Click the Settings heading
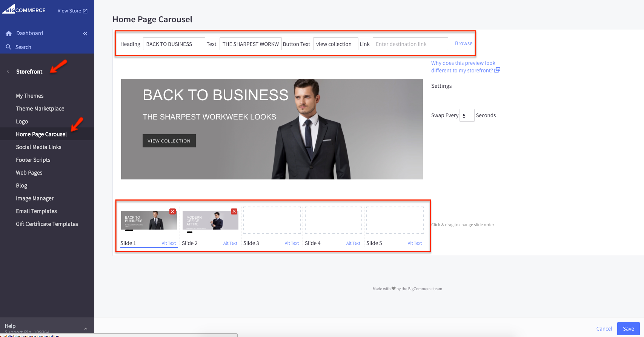The image size is (644, 337). (441, 86)
